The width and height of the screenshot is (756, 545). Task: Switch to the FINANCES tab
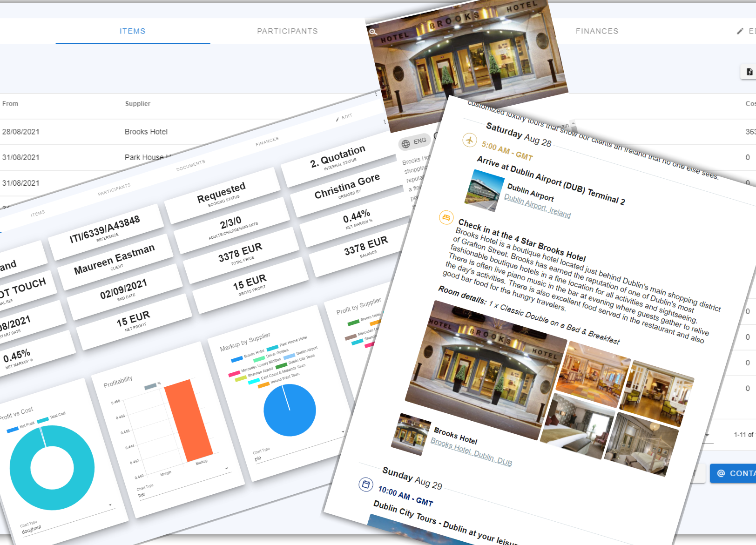[x=597, y=31]
